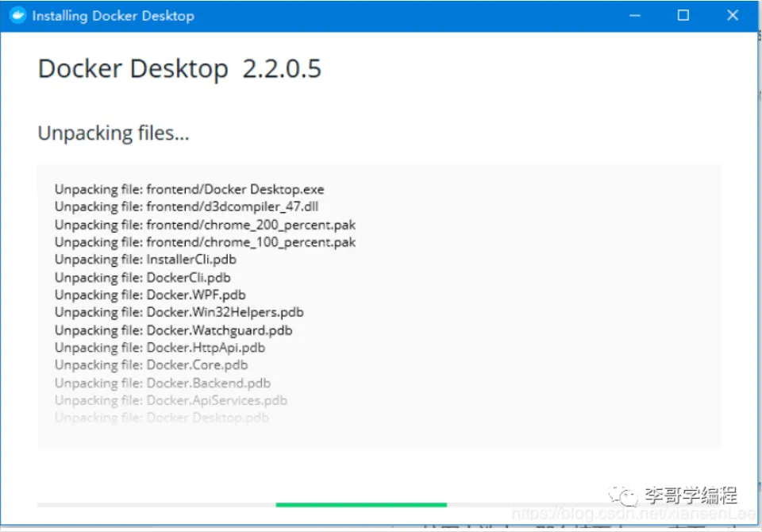Click the green installation progress bar
This screenshot has height=532, width=762.
coord(361,505)
